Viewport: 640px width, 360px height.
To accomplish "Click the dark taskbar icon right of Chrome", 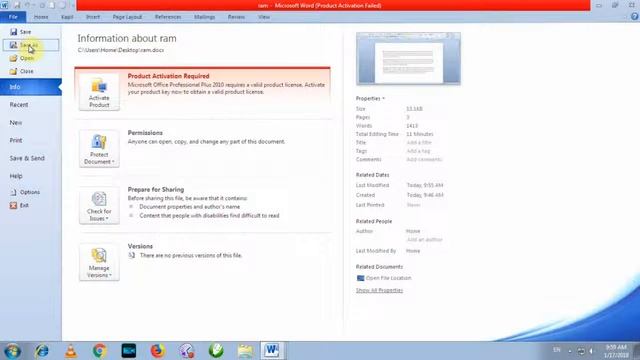I will coord(129,351).
